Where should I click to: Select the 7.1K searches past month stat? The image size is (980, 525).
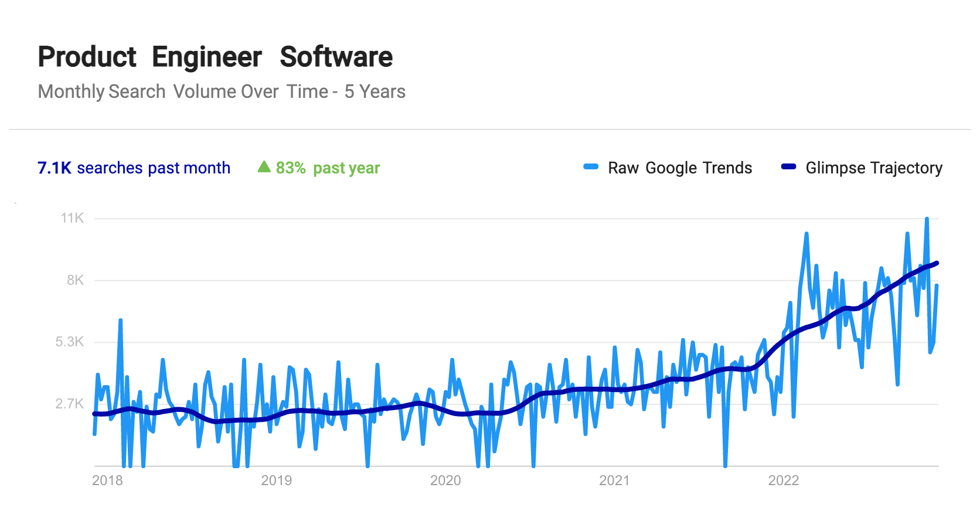tap(134, 168)
